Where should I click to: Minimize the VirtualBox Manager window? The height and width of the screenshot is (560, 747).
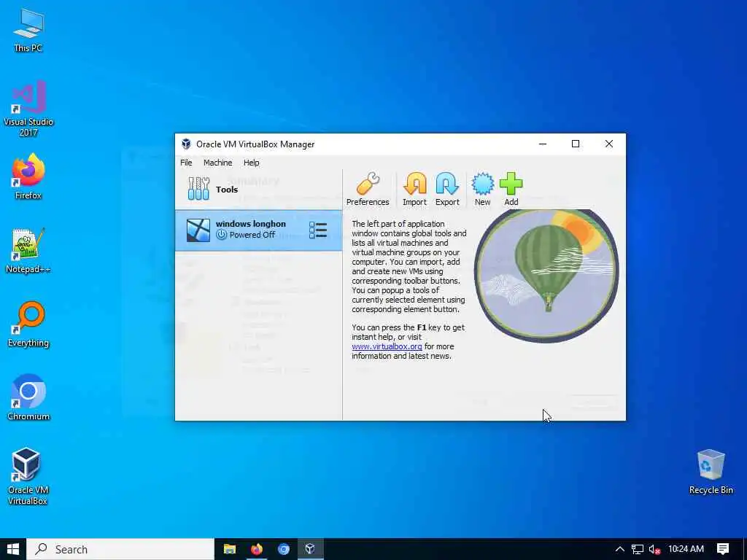pos(543,144)
